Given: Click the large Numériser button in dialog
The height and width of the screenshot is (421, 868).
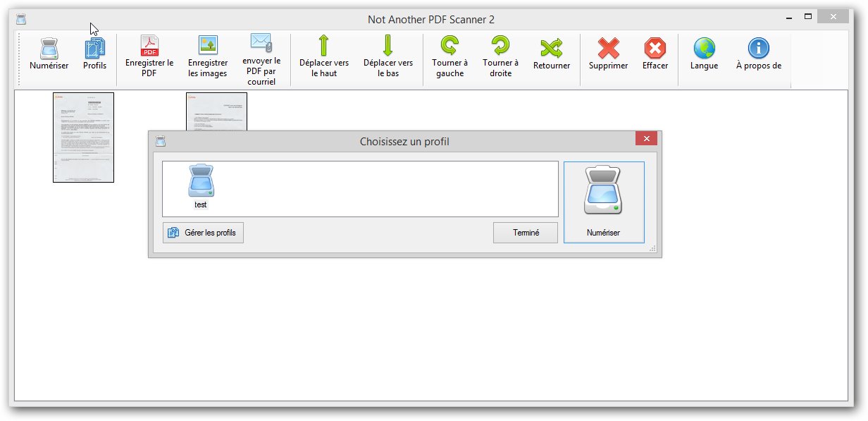Looking at the screenshot, I should [x=604, y=202].
